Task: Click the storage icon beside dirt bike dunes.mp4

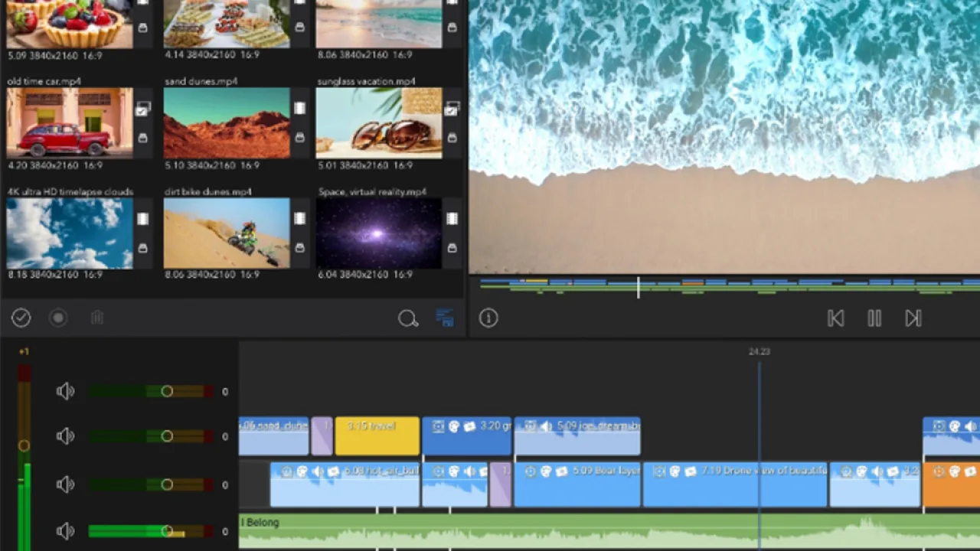Action: [299, 248]
